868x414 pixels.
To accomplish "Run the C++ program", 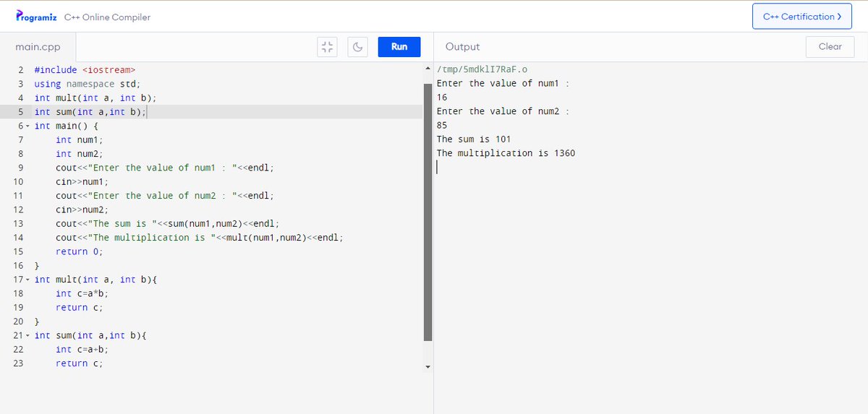I will click(399, 47).
